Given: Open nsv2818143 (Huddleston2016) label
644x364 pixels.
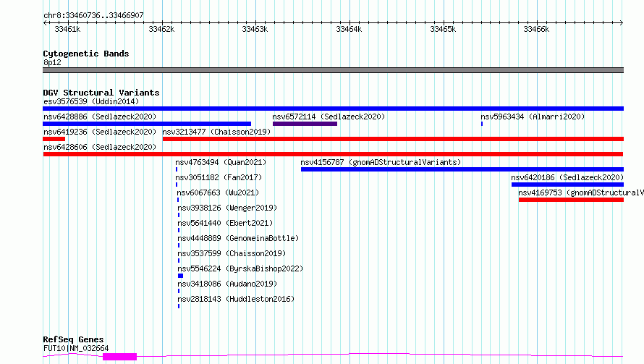Looking at the screenshot, I should pyautogui.click(x=236, y=299).
